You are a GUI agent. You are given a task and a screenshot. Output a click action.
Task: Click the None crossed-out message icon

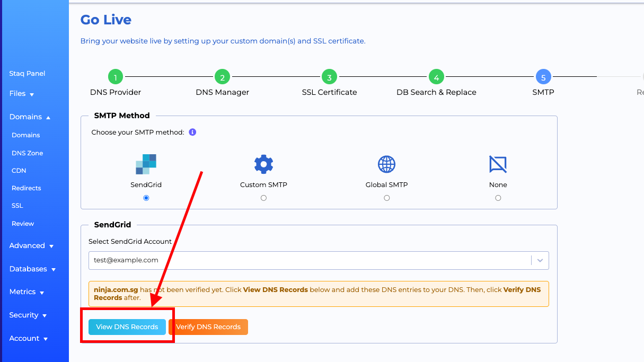[x=498, y=164]
